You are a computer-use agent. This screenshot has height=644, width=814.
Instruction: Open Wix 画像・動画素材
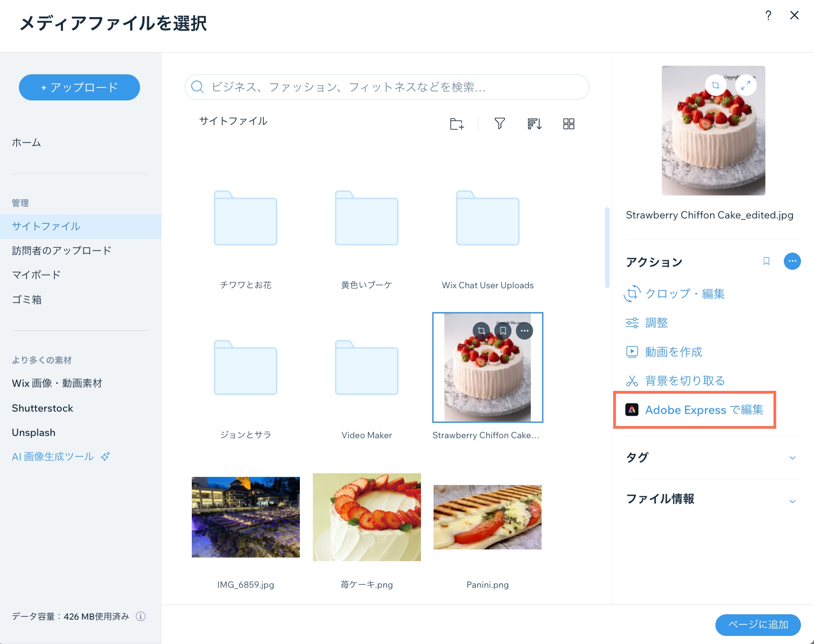(57, 383)
